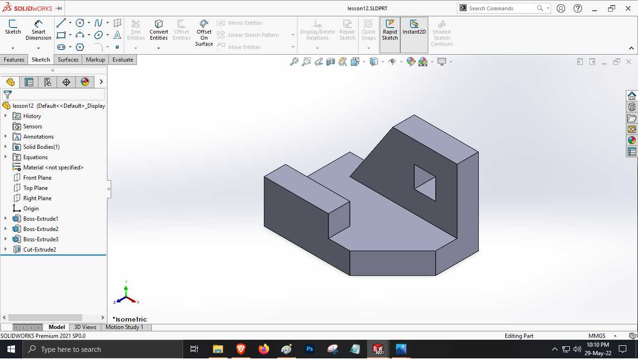Click the Convert Entities tool

point(159,30)
